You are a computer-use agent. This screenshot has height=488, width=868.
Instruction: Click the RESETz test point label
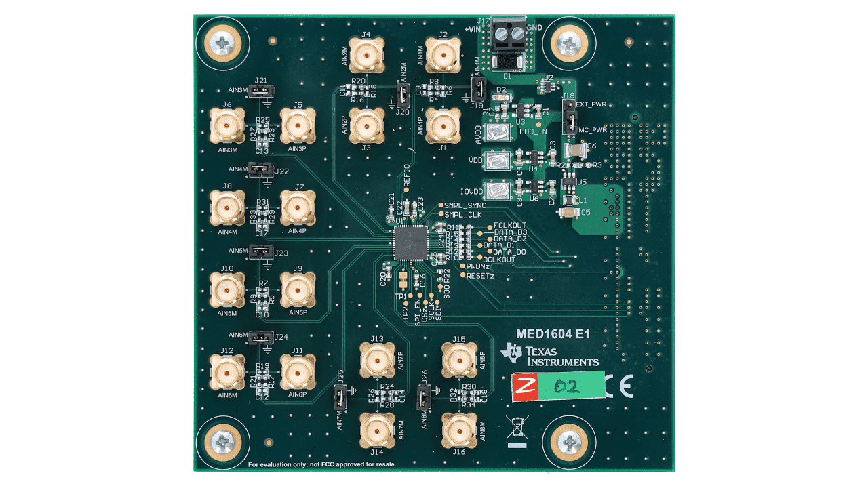pyautogui.click(x=481, y=276)
